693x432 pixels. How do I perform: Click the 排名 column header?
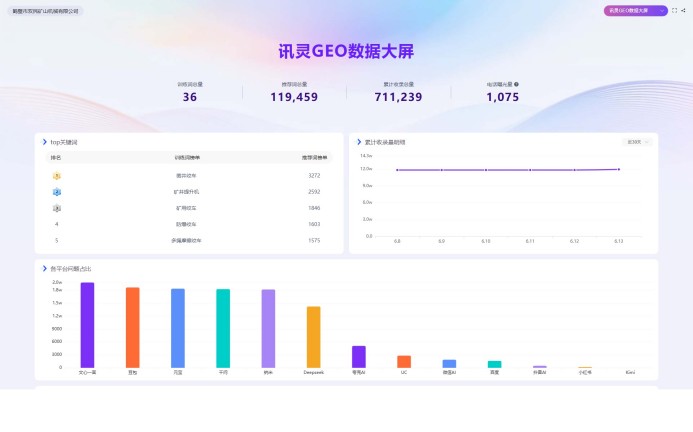[x=56, y=157]
